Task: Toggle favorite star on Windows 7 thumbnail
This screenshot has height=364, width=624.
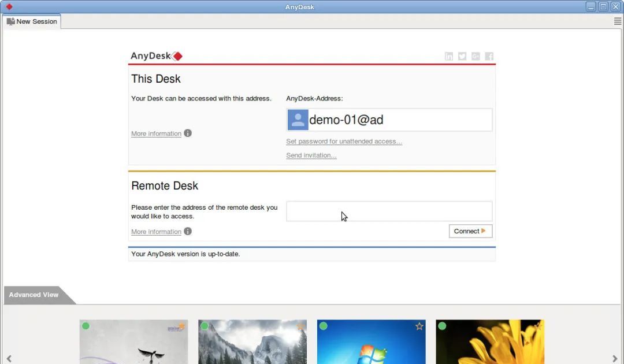Action: click(419, 326)
